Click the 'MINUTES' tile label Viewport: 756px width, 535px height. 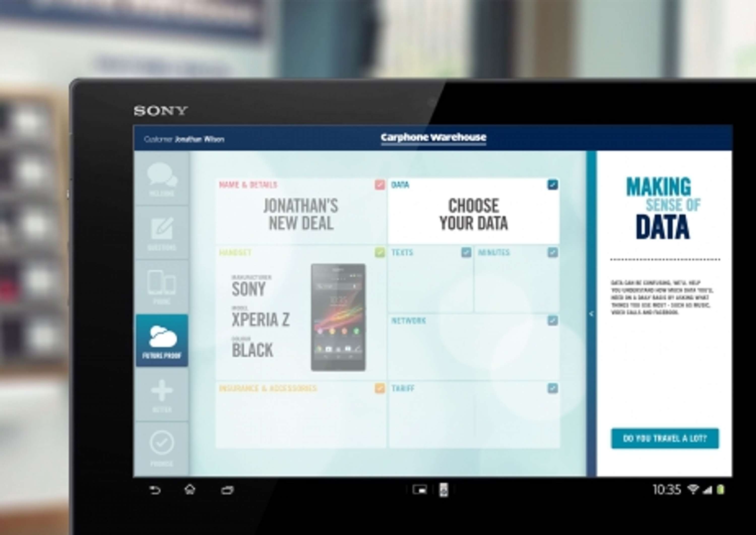(494, 253)
